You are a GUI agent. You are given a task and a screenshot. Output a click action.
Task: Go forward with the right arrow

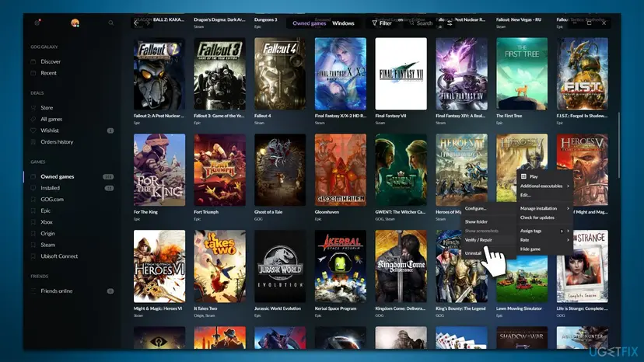[147, 23]
